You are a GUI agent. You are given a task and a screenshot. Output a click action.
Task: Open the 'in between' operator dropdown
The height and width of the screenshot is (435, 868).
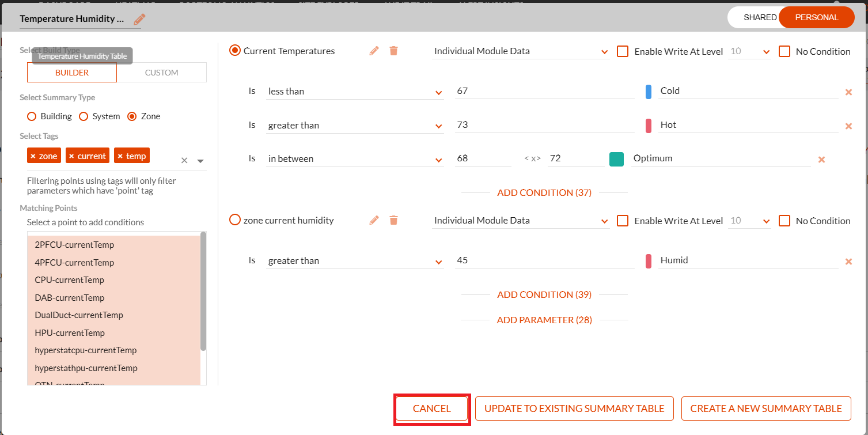[355, 159]
